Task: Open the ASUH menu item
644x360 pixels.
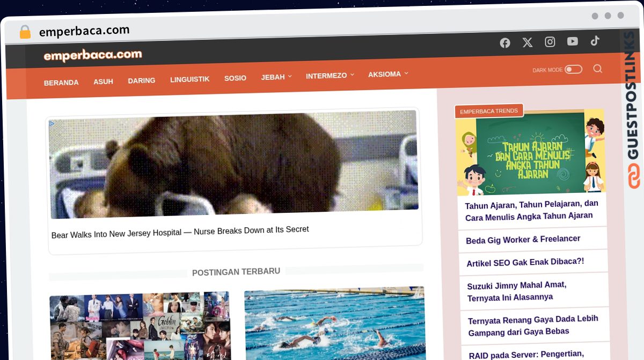Action: 103,82
